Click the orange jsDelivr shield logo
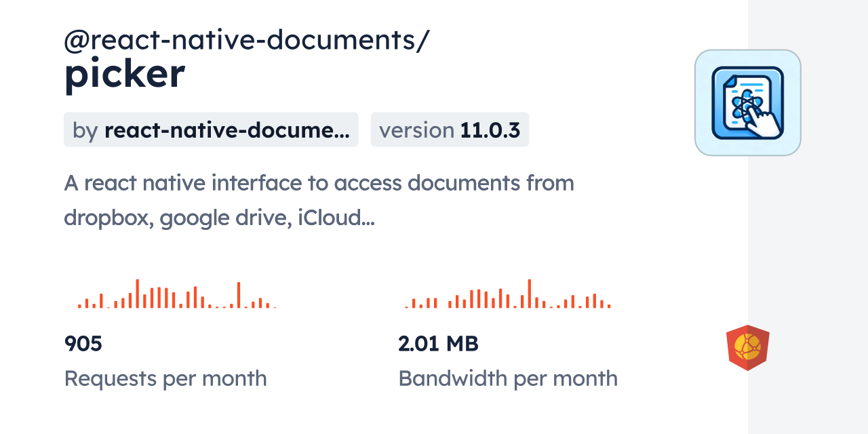 [747, 348]
